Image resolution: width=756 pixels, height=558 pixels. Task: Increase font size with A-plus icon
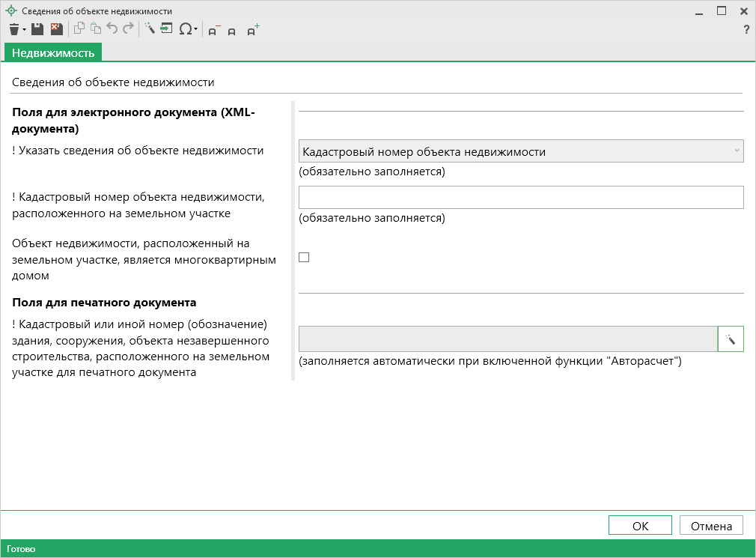click(x=253, y=30)
